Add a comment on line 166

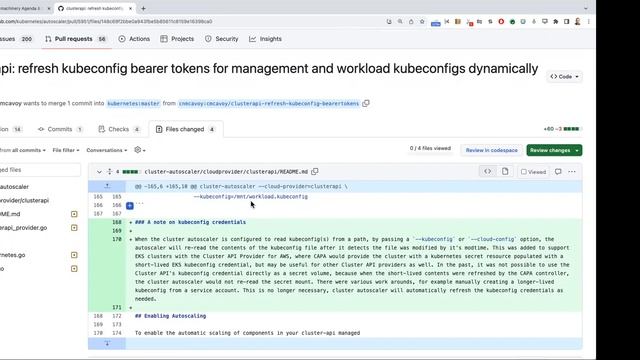tap(130, 205)
